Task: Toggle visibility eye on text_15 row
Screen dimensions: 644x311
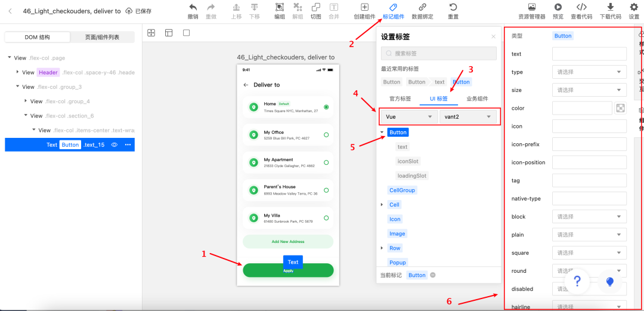Action: 114,145
